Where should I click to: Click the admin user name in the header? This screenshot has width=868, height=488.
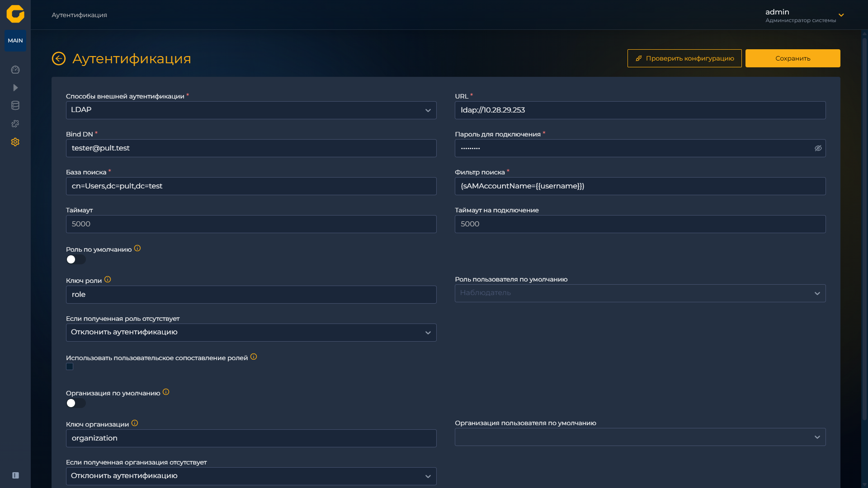point(777,12)
